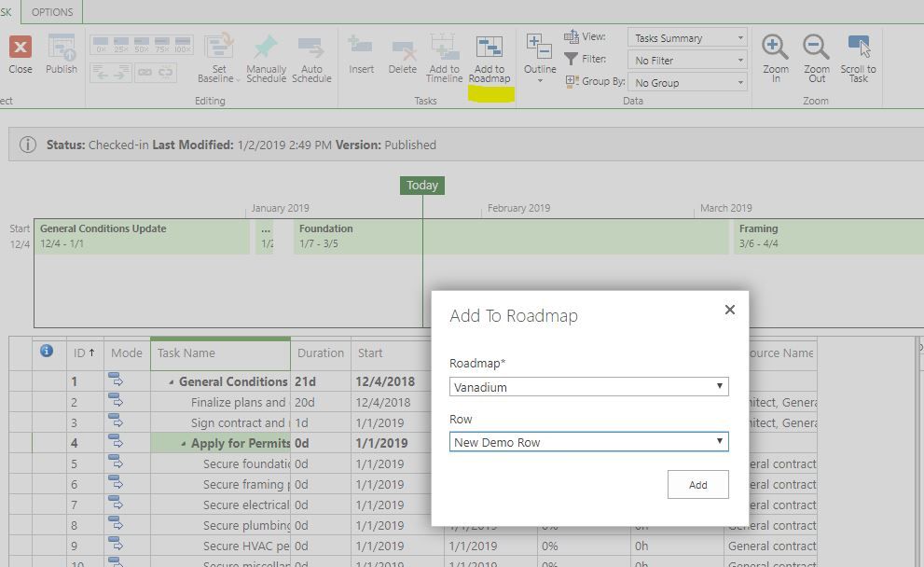Switch task to Auto Schedule

click(311, 58)
